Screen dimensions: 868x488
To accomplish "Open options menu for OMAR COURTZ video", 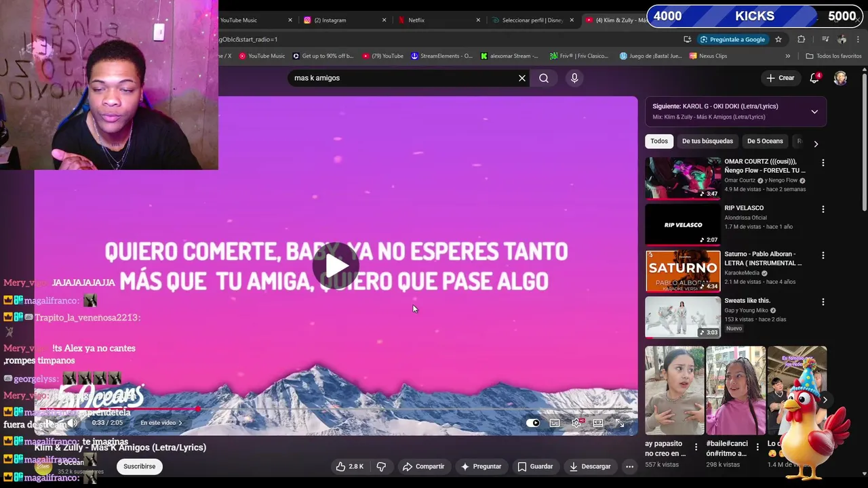I will pyautogui.click(x=823, y=163).
